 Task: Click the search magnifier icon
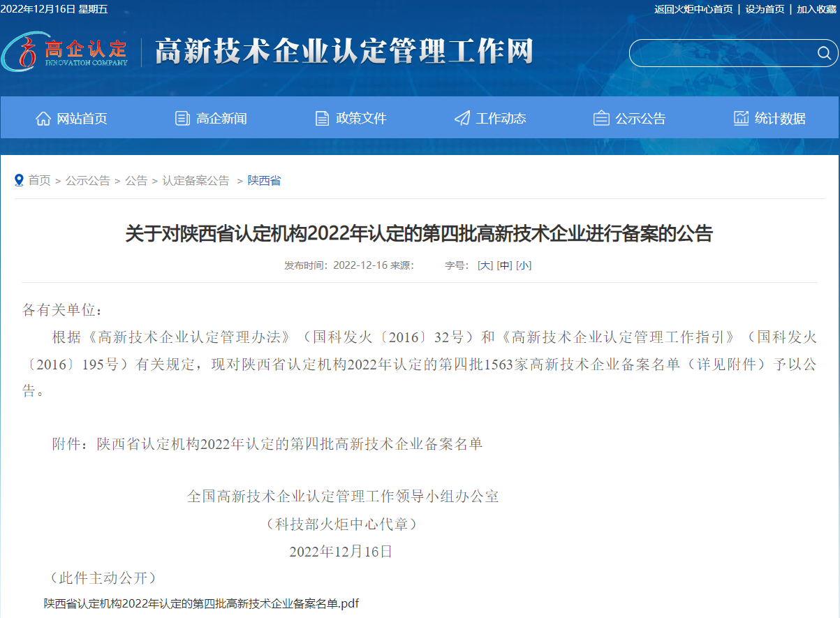[x=824, y=54]
